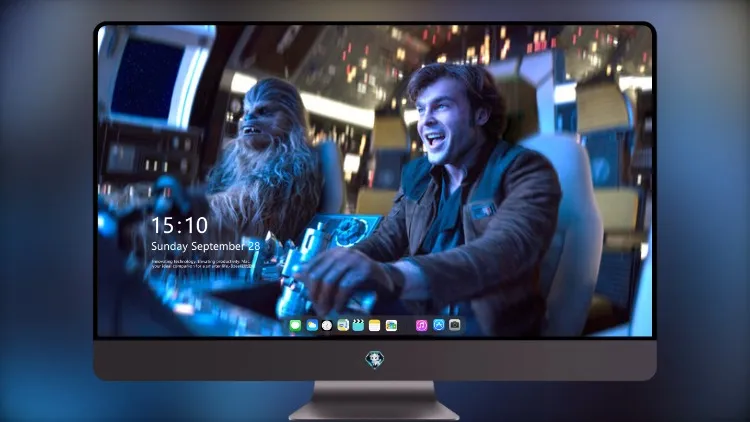Open the Maps app icon in dock
Viewport: 750px width, 422px height.
pyautogui.click(x=343, y=325)
